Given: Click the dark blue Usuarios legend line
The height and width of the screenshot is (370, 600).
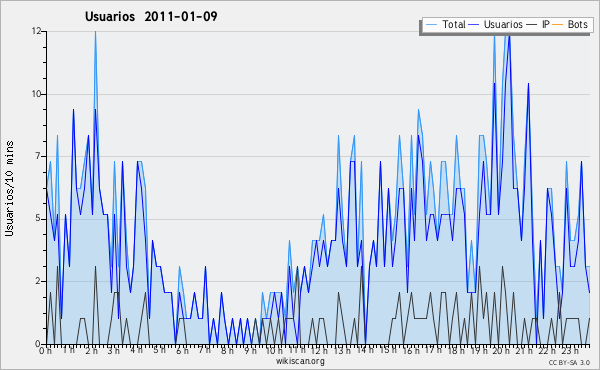Looking at the screenshot, I should [x=474, y=25].
